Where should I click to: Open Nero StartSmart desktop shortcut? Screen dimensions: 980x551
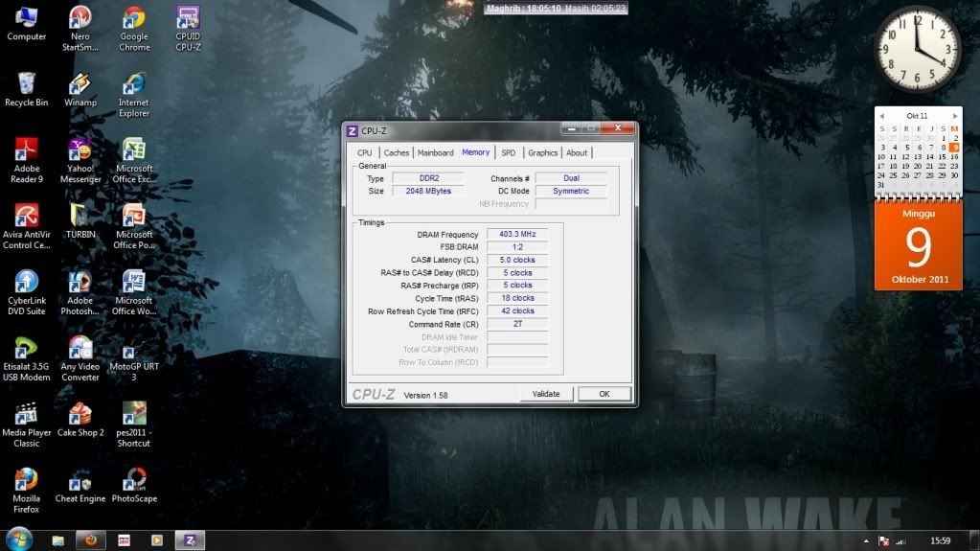pos(80,29)
